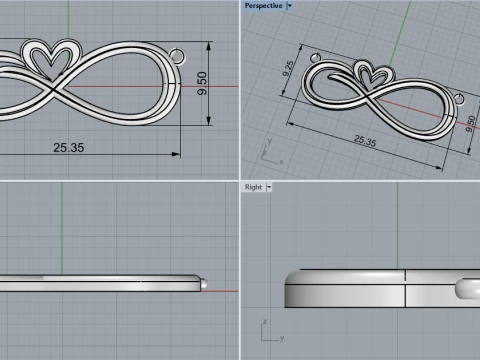
Task: Select the 25.35 dimension text in top-left viewport
Action: 69,148
